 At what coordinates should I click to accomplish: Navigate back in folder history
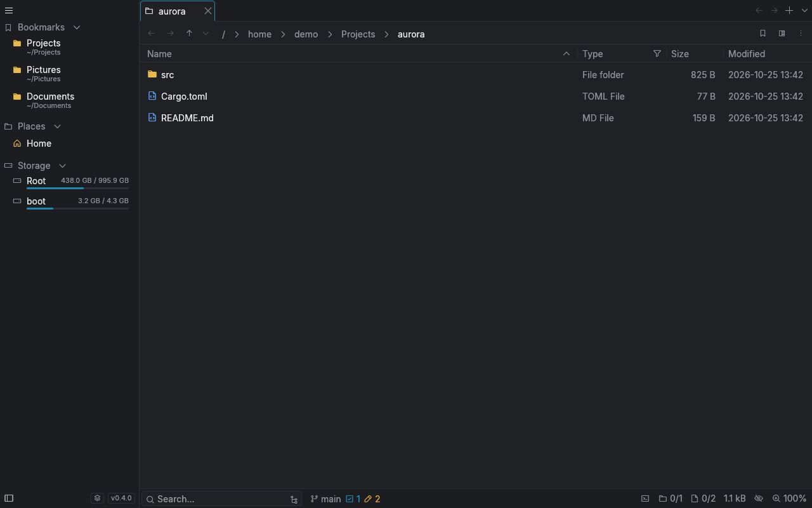(151, 34)
